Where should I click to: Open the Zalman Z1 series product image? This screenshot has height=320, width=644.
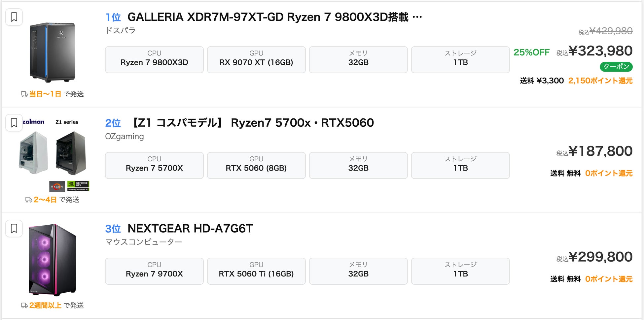tap(53, 152)
